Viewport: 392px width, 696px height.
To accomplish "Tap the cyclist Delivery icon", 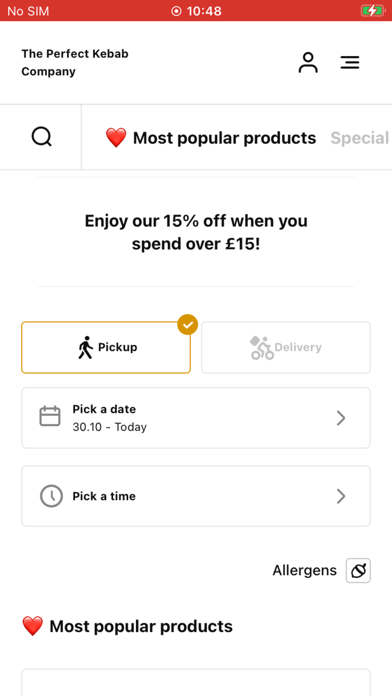I will point(261,348).
